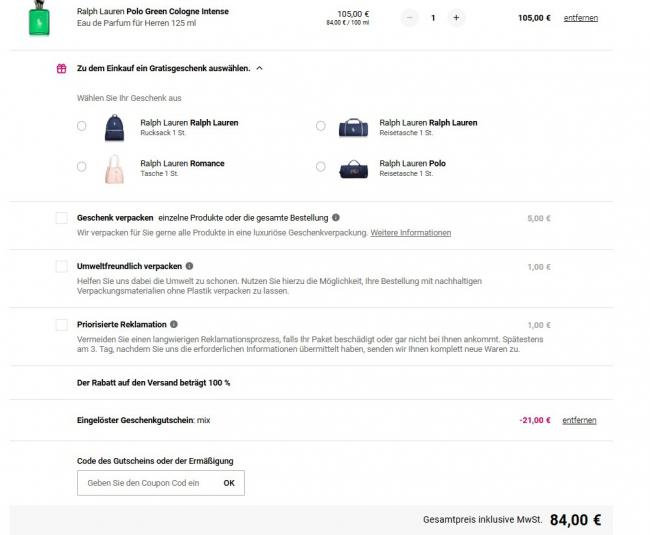Click the info icon next to Priorisierte Reklamation
This screenshot has width=650, height=535.
pos(175,324)
